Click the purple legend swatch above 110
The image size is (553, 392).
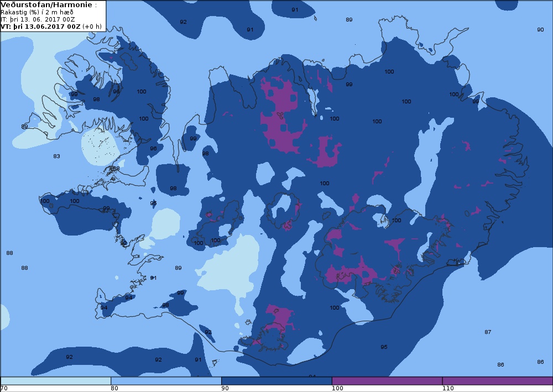(x=498, y=381)
